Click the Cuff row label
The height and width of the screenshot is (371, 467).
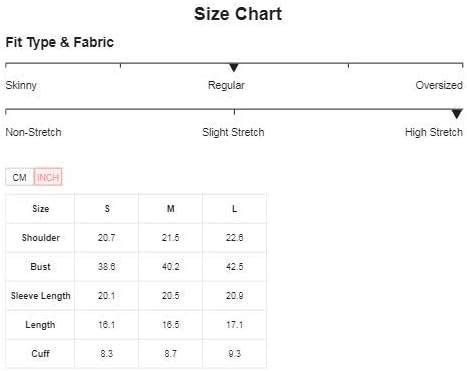pyautogui.click(x=41, y=354)
